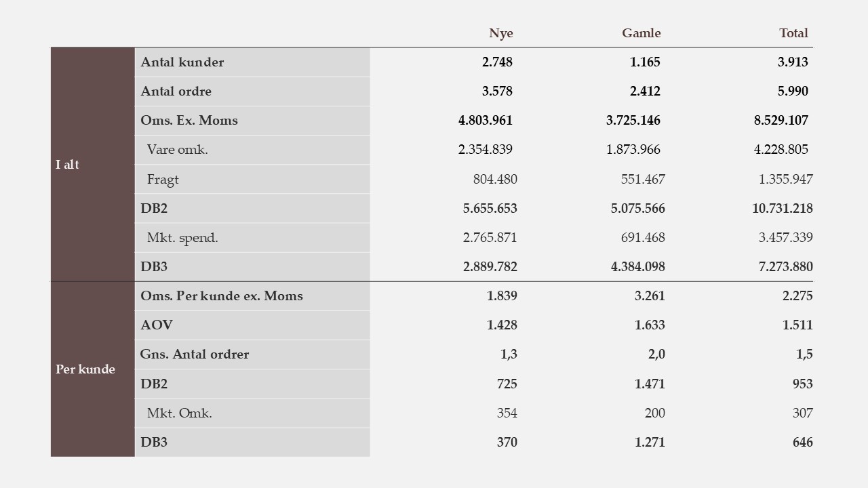Select 'Oms. Per kunde ex. Moms' label
This screenshot has width=868, height=488.
pos(222,296)
